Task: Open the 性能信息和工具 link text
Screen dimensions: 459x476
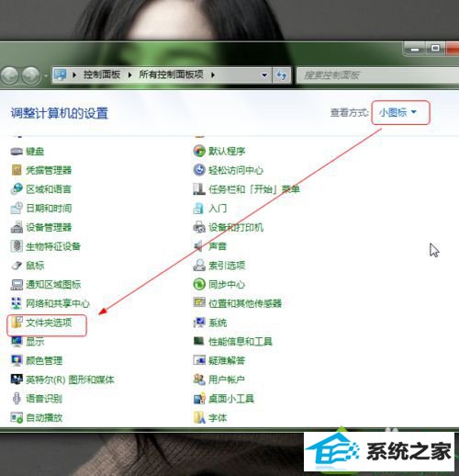Action: [x=241, y=341]
